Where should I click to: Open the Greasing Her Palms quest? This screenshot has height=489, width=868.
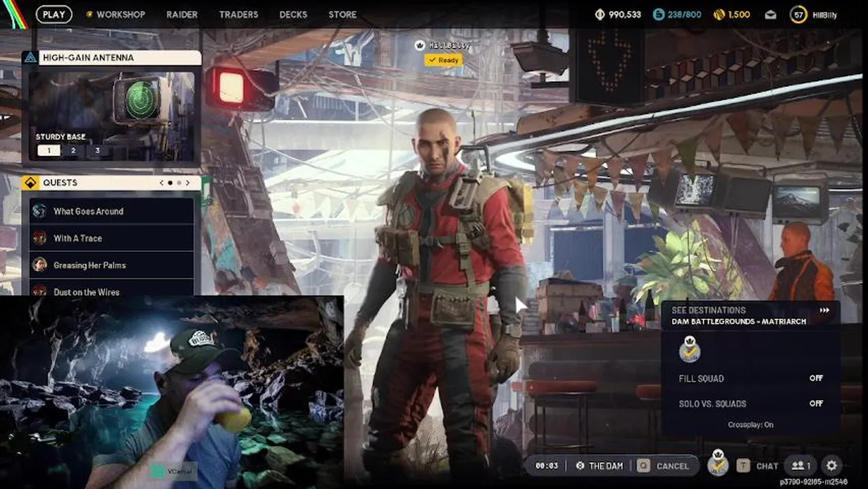(111, 266)
